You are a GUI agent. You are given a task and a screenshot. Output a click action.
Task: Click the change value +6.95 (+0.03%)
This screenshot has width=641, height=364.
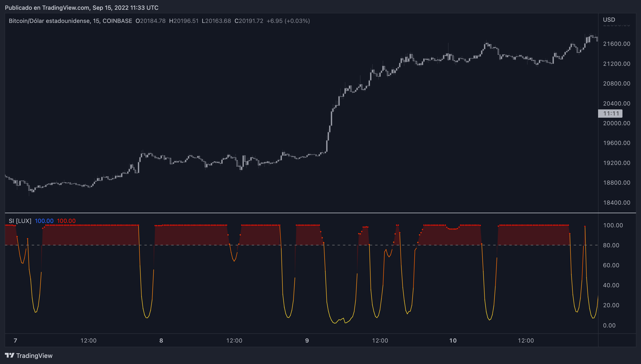click(288, 21)
